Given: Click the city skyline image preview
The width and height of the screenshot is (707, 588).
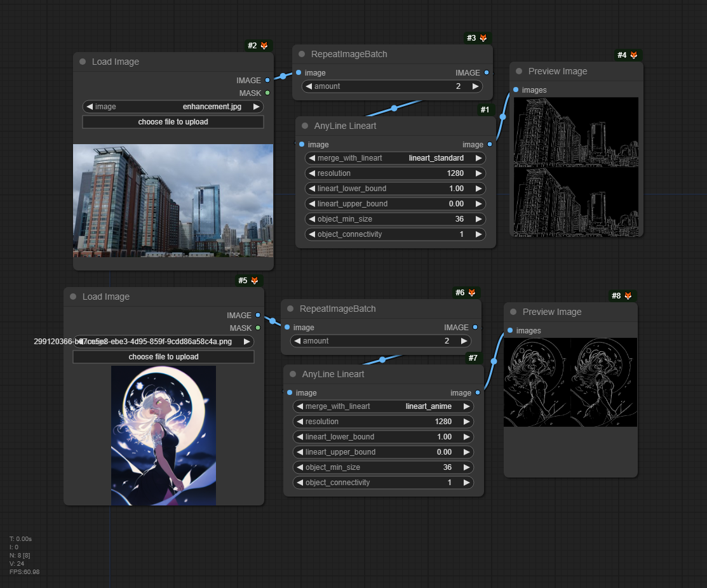Looking at the screenshot, I should [x=173, y=201].
